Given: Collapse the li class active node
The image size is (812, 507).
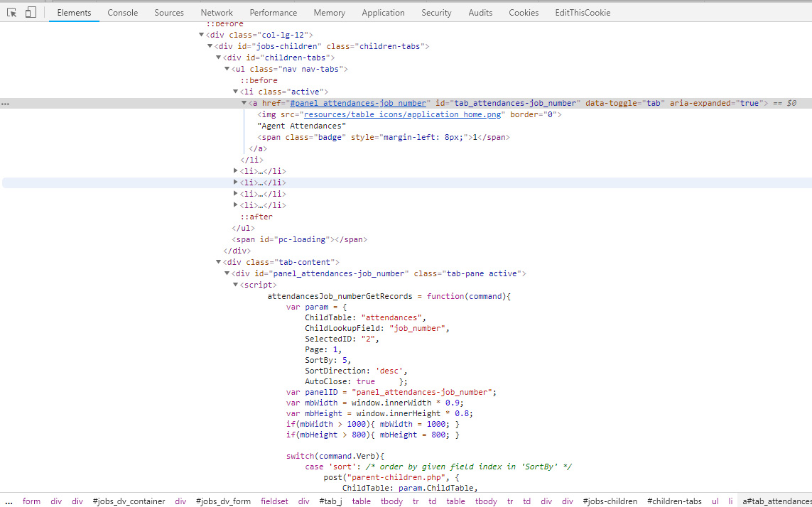Looking at the screenshot, I should pyautogui.click(x=235, y=92).
